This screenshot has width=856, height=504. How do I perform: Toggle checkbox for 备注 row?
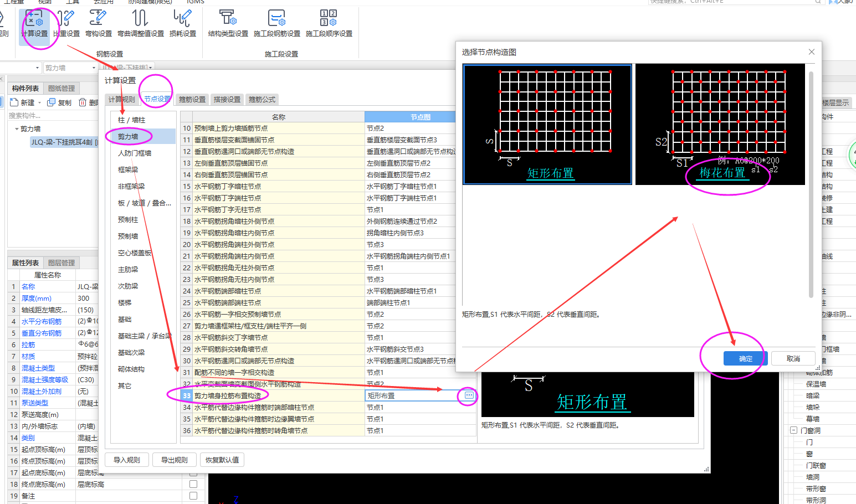[x=193, y=496]
